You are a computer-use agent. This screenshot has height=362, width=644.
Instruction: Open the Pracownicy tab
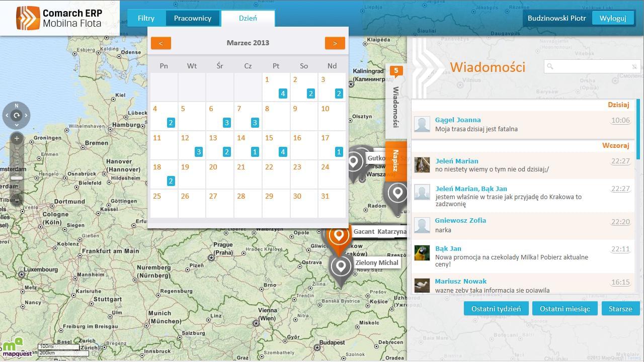pyautogui.click(x=192, y=18)
